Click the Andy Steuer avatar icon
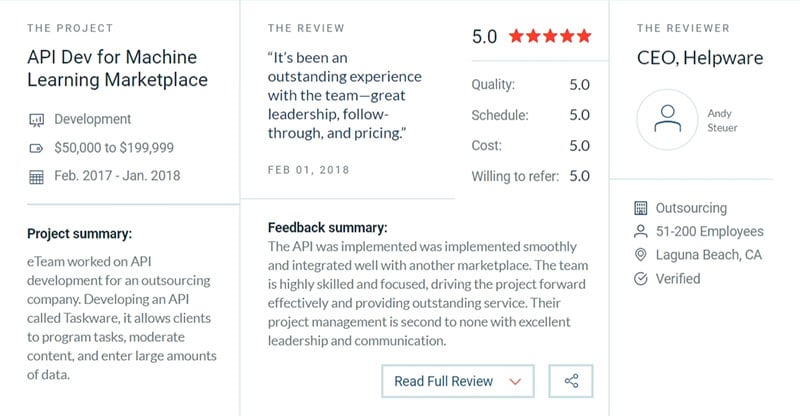This screenshot has height=416, width=800. tap(667, 119)
